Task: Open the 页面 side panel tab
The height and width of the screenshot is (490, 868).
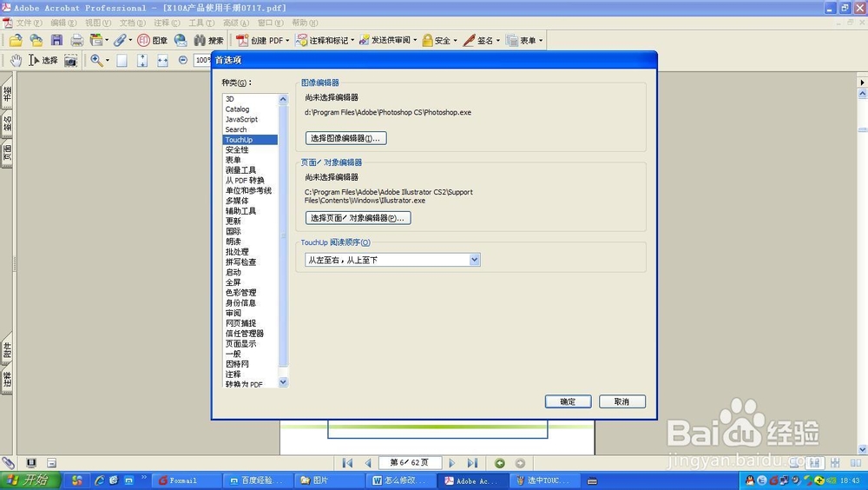Action: [7, 153]
